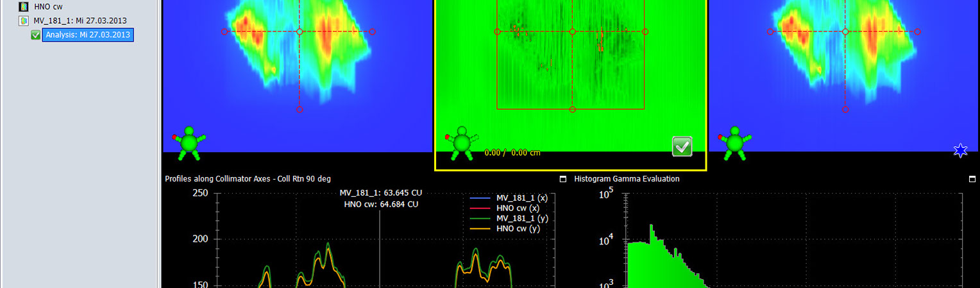980x288 pixels.
Task: Click the blue star icon in right view
Action: (960, 151)
